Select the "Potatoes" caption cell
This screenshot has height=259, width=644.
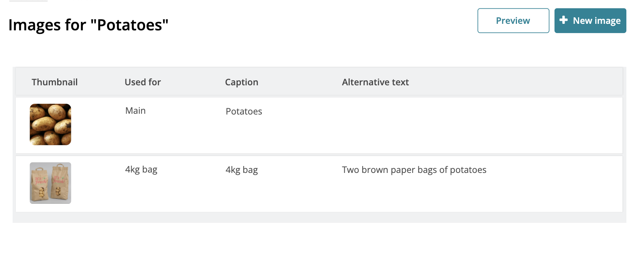click(x=244, y=111)
